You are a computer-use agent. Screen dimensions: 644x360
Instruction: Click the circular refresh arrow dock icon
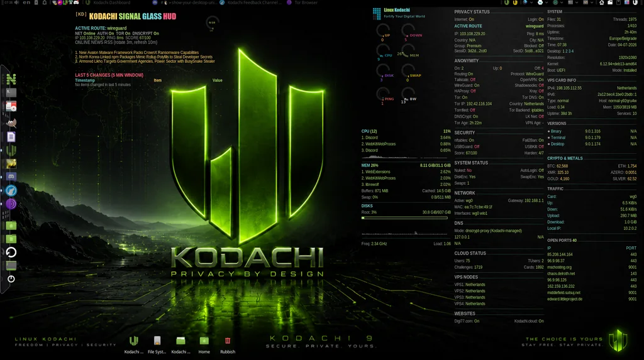point(11,252)
